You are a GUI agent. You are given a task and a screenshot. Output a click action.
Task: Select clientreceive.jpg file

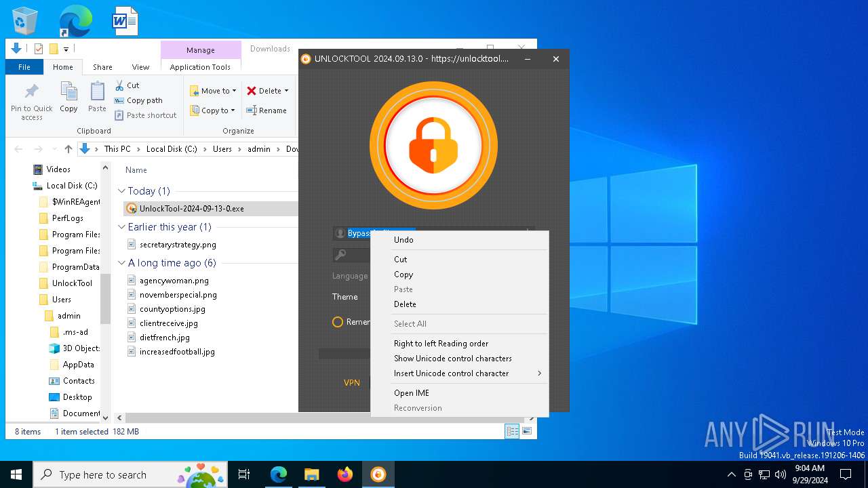coord(168,323)
